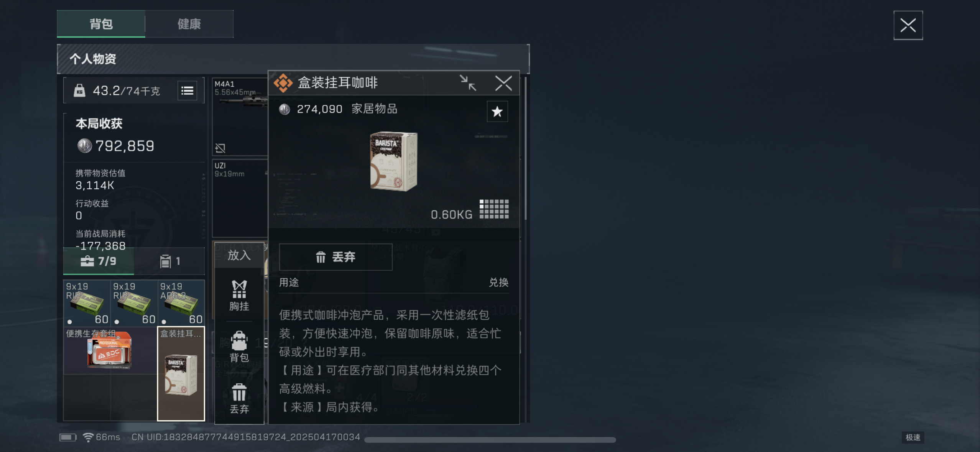Select the 7/9 secure container tab
The image size is (980, 452).
[99, 261]
